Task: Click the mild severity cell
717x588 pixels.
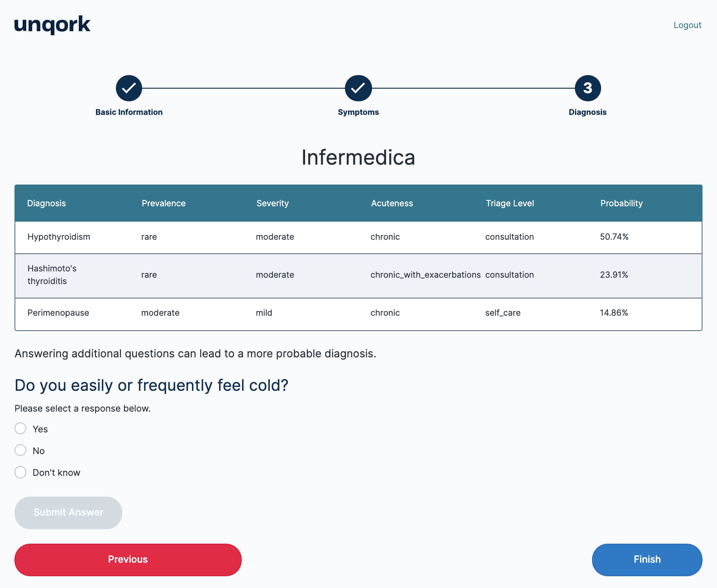Action: [x=264, y=313]
